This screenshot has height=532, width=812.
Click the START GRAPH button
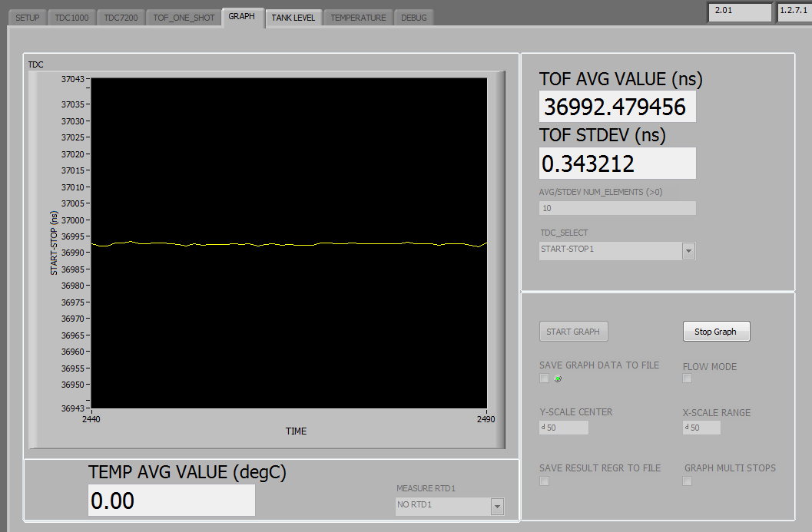tap(573, 332)
